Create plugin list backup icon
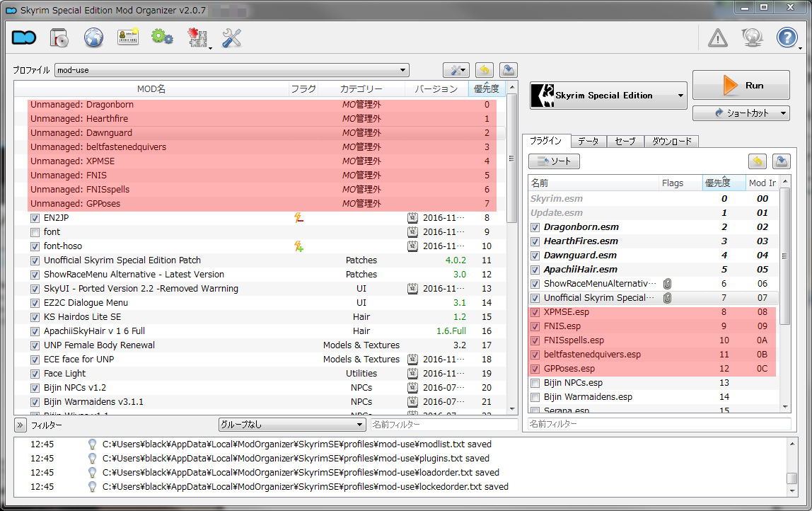Screen dimensions: 812x511 tap(782, 161)
